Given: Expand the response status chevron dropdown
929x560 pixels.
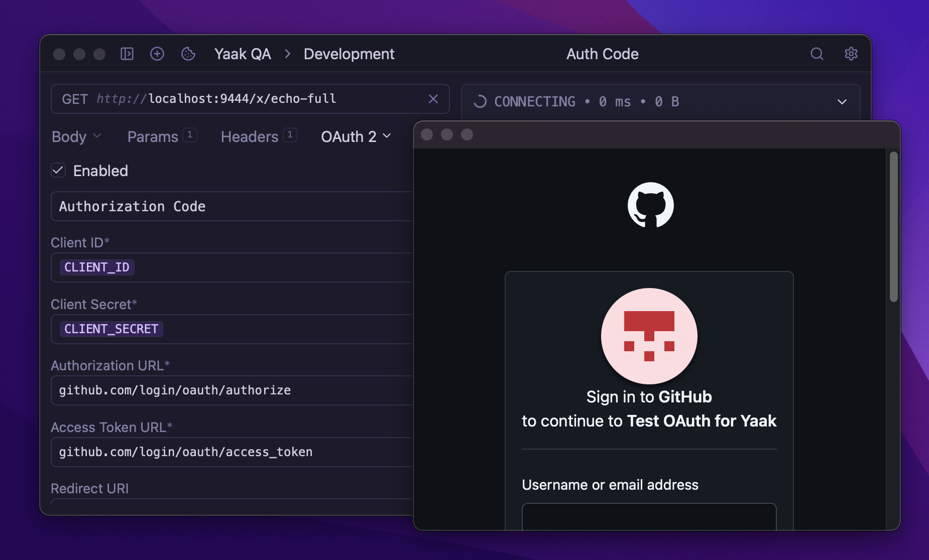Looking at the screenshot, I should pyautogui.click(x=842, y=102).
